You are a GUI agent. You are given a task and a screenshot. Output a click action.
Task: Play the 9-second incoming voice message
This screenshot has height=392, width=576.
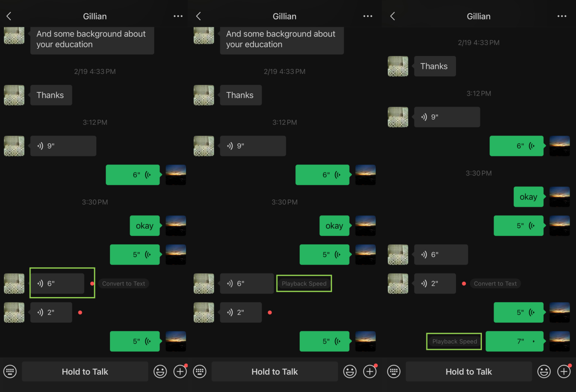(x=63, y=146)
